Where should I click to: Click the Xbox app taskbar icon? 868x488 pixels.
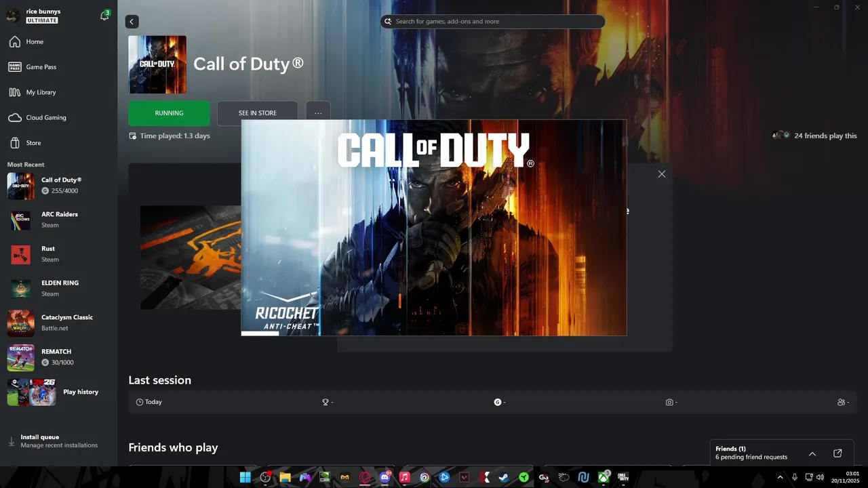click(x=604, y=477)
